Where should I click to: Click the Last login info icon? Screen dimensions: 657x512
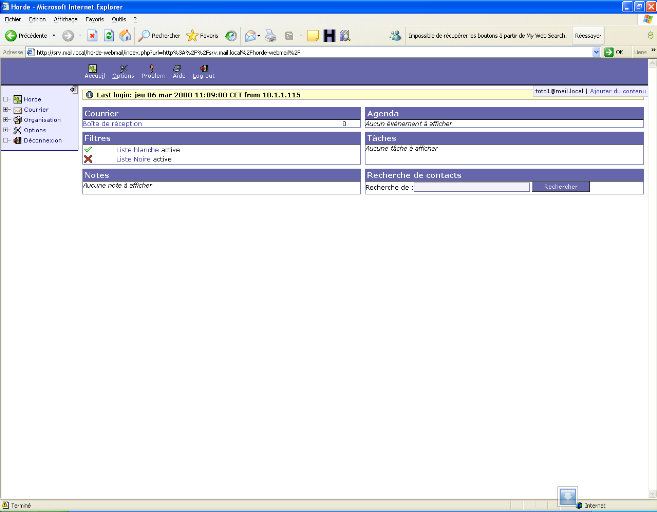click(x=89, y=95)
